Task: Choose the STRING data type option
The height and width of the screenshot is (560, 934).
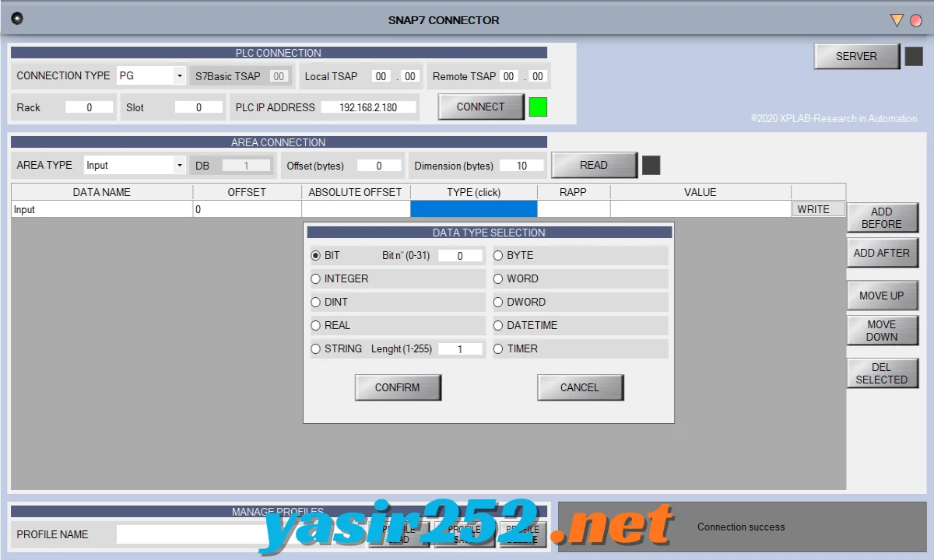Action: [x=316, y=348]
